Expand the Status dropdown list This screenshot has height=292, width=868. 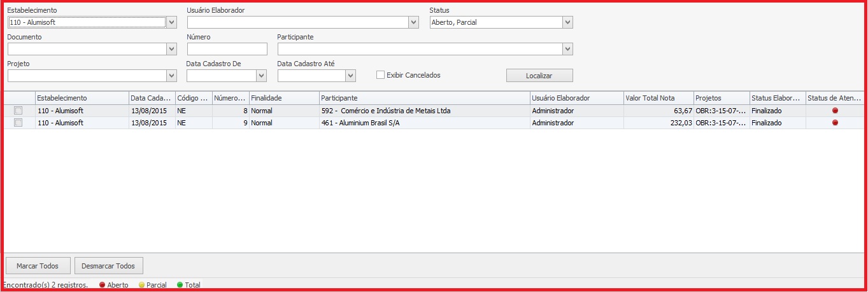pos(567,22)
